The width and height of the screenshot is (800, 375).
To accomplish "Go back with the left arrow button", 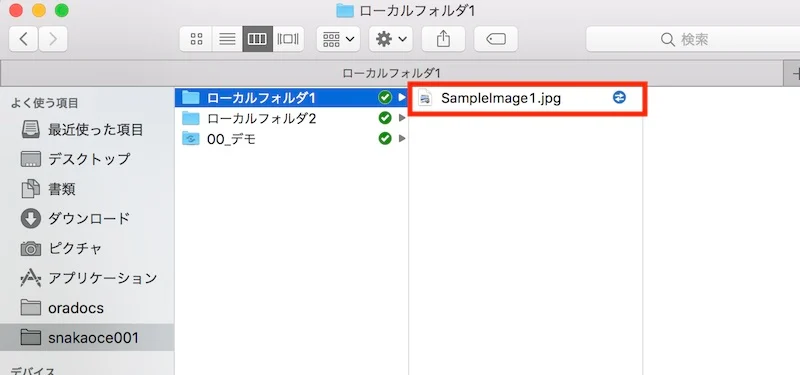I will click(23, 39).
